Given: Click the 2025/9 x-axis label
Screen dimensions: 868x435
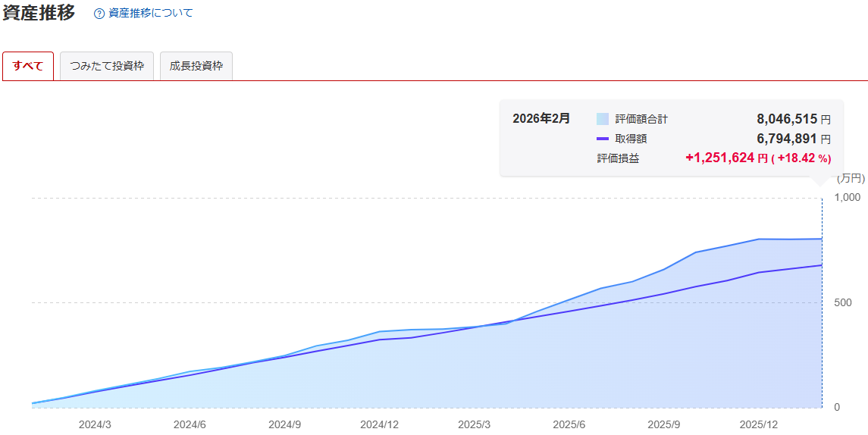Looking at the screenshot, I should [663, 424].
